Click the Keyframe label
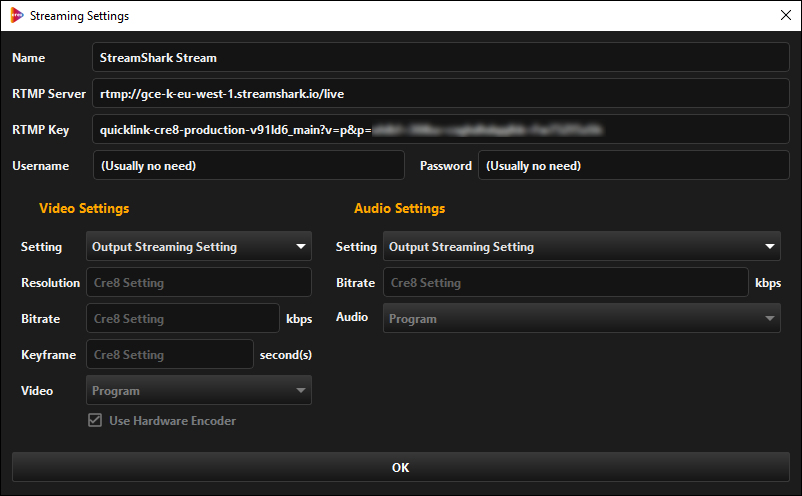This screenshot has width=802, height=496. click(49, 355)
